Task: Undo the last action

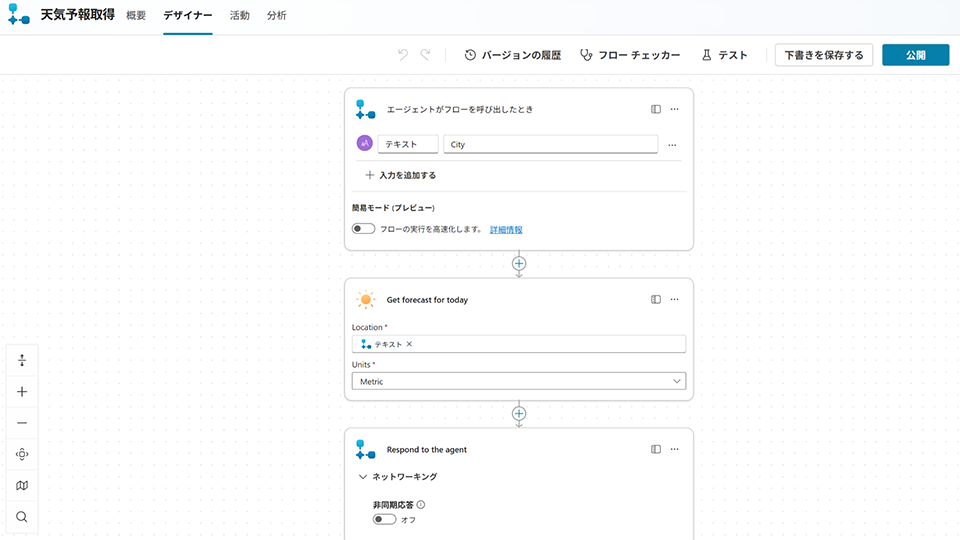Action: click(402, 54)
